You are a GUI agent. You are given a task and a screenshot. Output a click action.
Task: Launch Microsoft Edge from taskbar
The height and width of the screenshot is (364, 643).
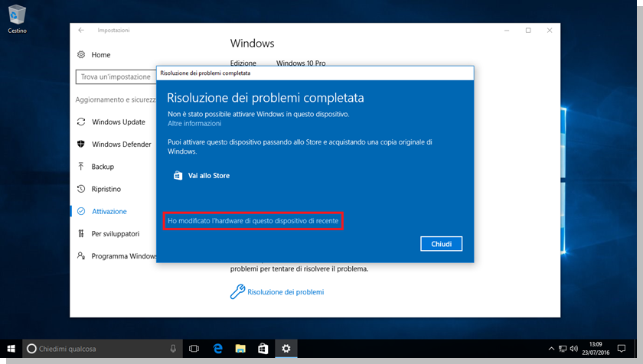pyautogui.click(x=217, y=349)
